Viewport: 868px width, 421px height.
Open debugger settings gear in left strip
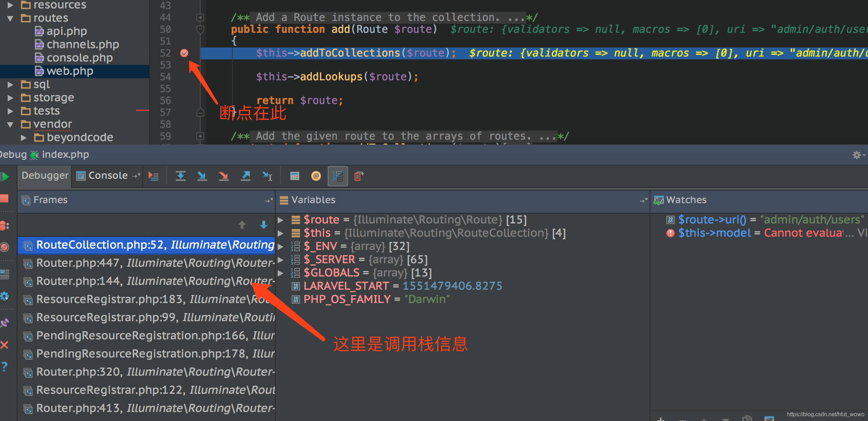point(4,296)
